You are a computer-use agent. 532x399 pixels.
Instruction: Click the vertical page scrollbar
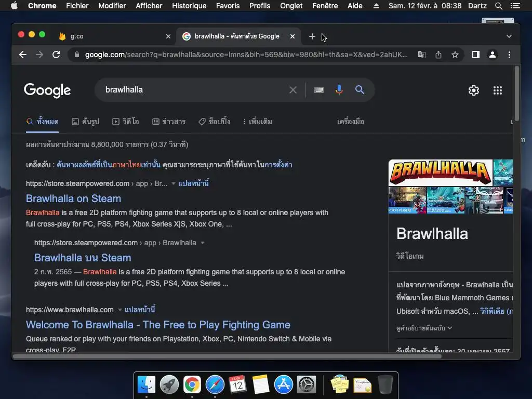pos(517,94)
